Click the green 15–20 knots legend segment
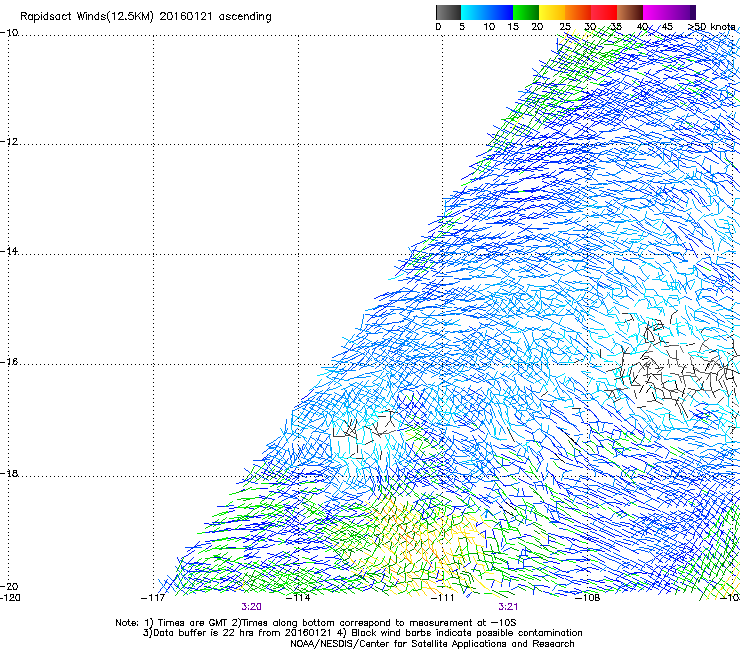Screen dimensions: 740x650 click(x=526, y=12)
